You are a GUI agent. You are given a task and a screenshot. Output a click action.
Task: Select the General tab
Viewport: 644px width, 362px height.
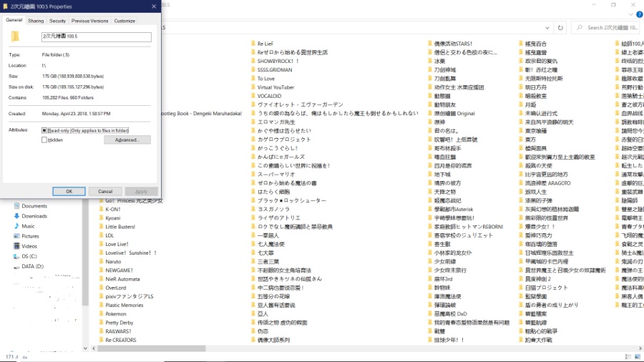point(14,20)
